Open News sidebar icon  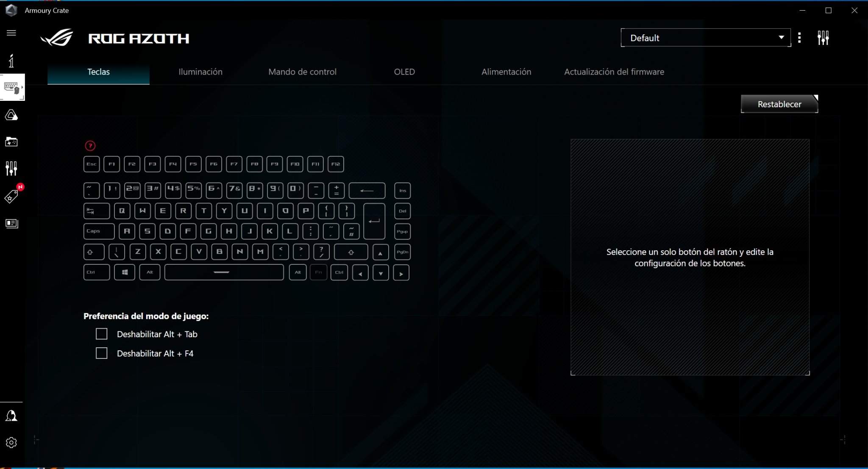coord(11,223)
